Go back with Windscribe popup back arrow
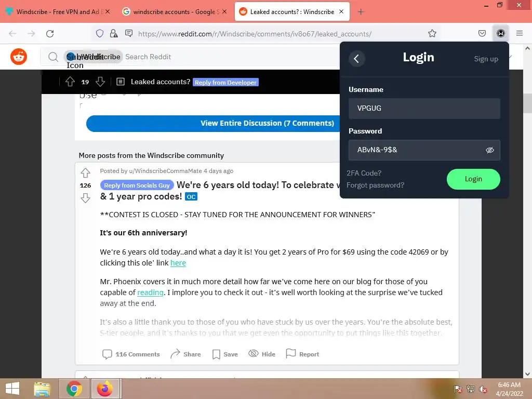The image size is (532, 399). tap(356, 59)
